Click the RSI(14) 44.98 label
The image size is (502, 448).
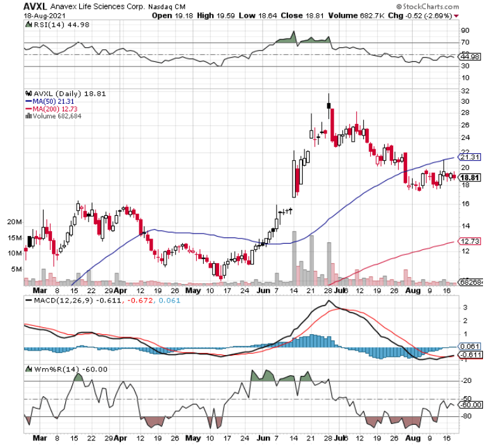[x=62, y=25]
